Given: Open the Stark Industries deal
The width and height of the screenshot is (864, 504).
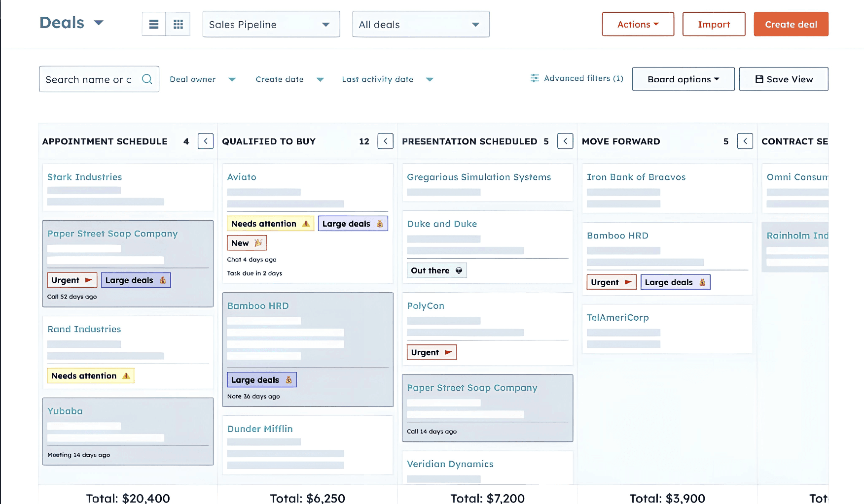Looking at the screenshot, I should pos(84,177).
